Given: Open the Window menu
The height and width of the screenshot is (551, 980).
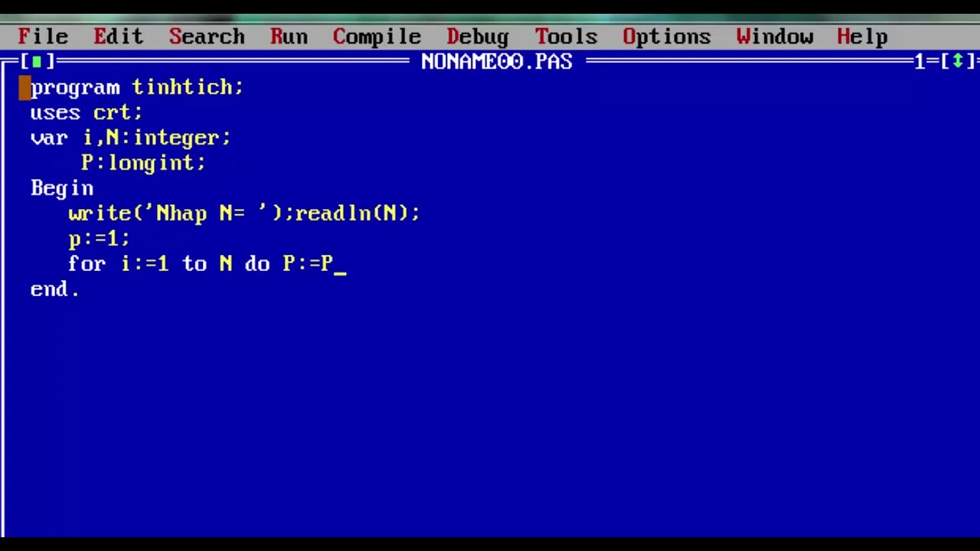Looking at the screenshot, I should point(774,36).
